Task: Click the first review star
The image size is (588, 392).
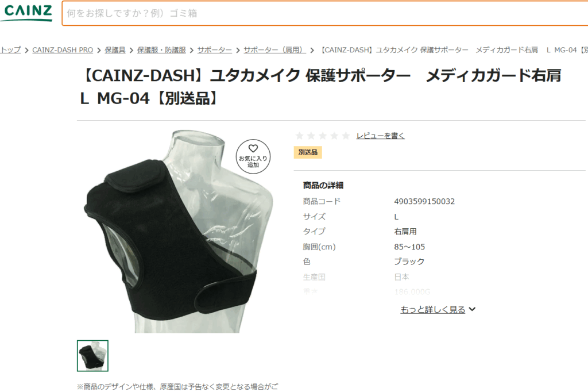Action: click(x=300, y=136)
